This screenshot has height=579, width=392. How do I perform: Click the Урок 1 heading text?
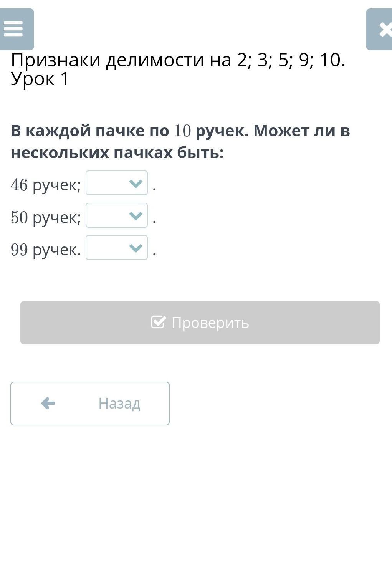pos(40,79)
